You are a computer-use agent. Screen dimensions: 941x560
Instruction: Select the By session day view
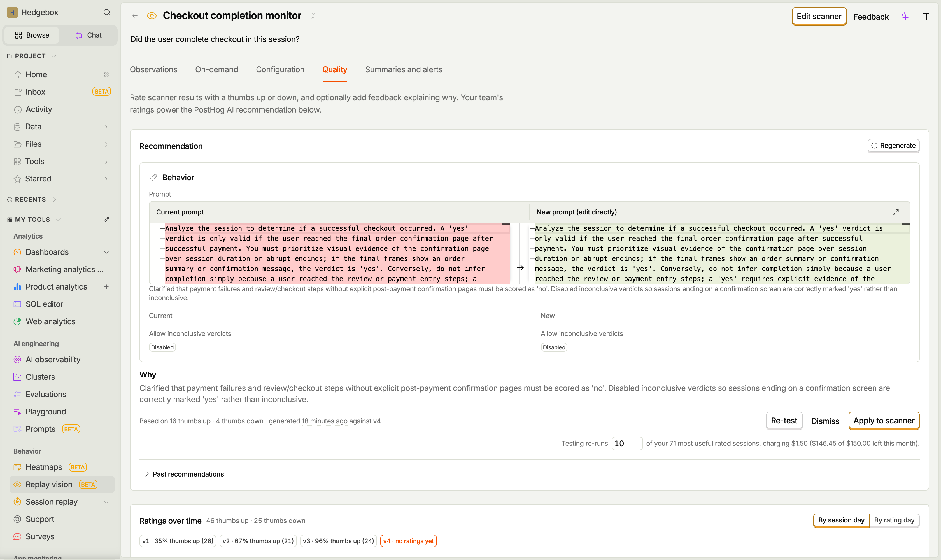841,520
